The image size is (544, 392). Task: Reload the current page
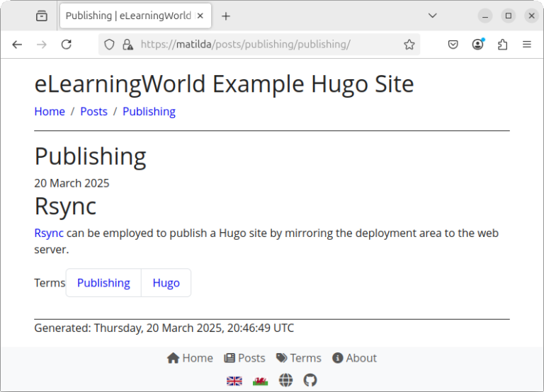(67, 45)
